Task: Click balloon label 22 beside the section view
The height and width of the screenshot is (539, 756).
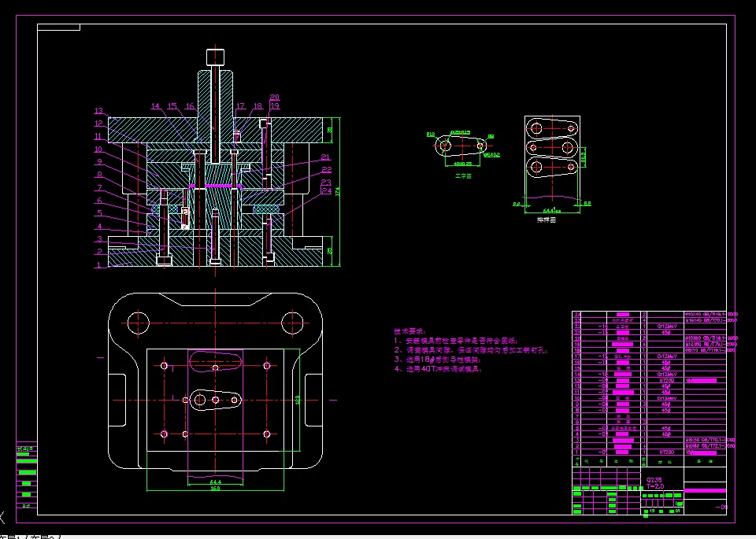Action: [326, 169]
